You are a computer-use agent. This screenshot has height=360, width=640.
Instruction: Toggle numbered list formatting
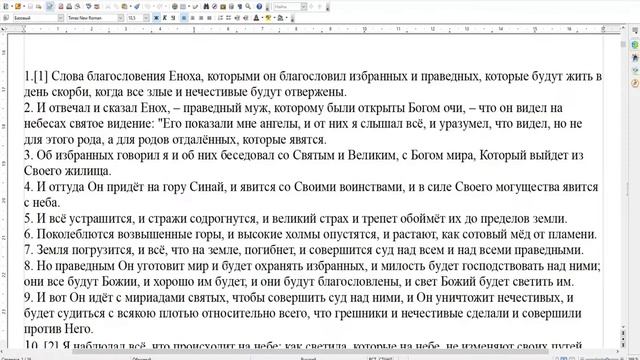point(220,18)
